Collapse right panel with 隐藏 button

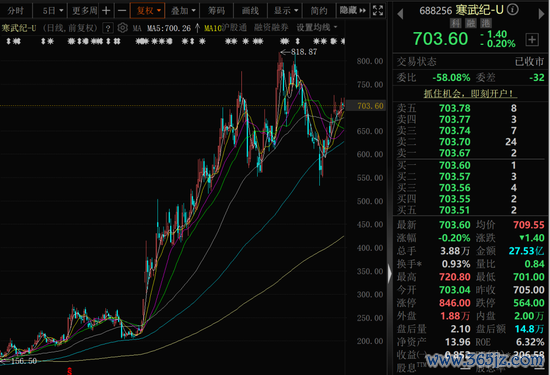tap(353, 11)
